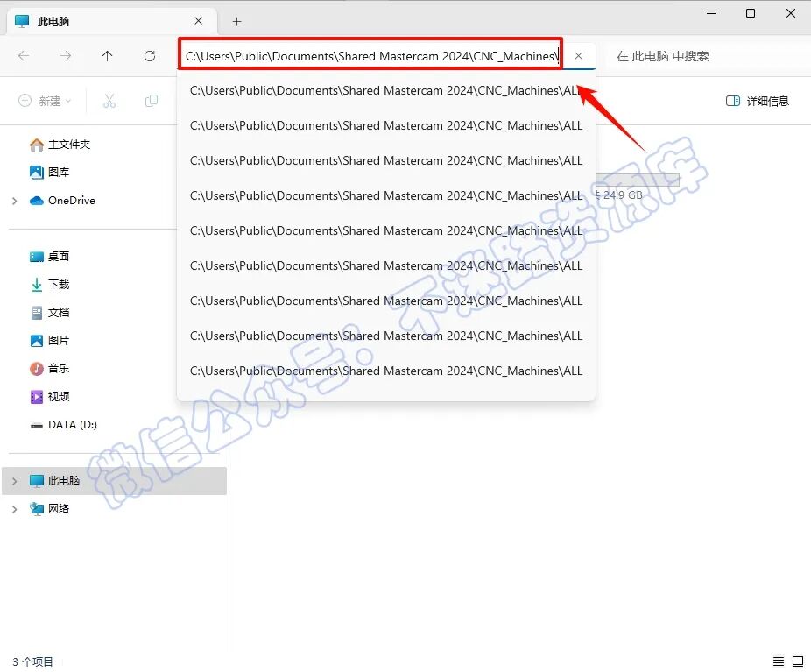Screen dimensions: 811x672
Task: Click the Cut scissors icon
Action: coord(109,101)
